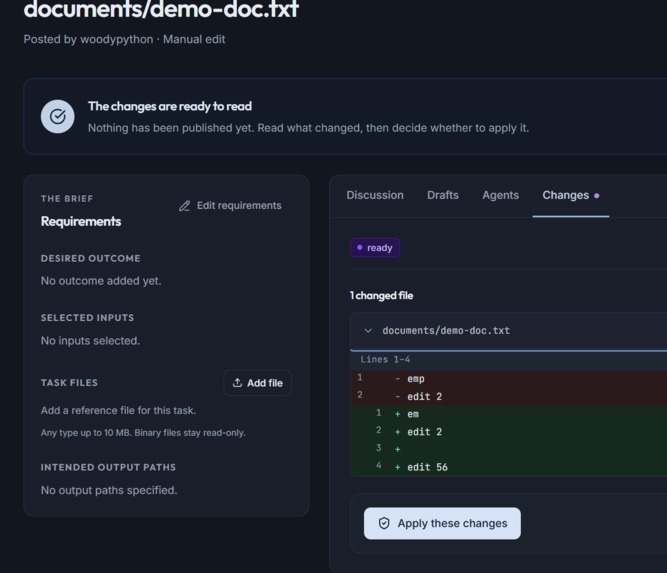Click the Add file button
This screenshot has height=573, width=667.
257,383
